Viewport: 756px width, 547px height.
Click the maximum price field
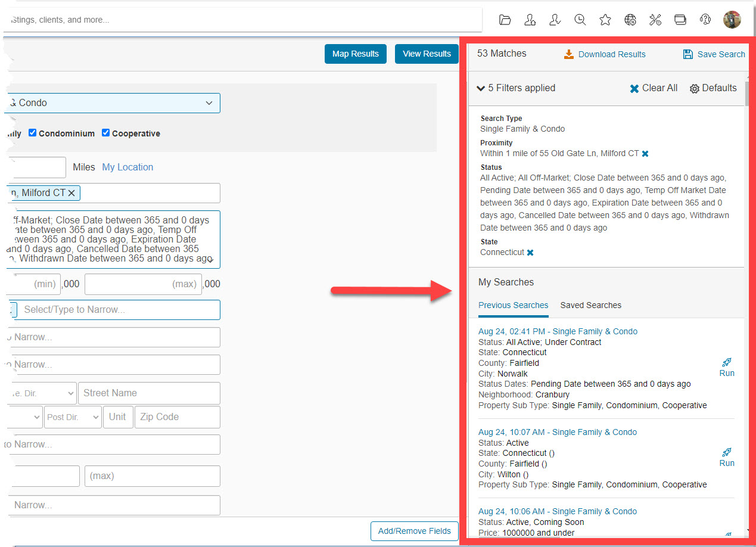tap(143, 284)
